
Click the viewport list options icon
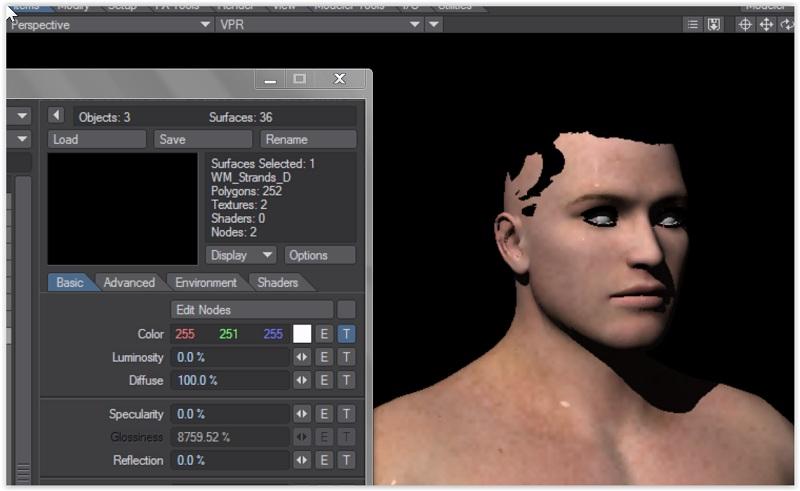tap(692, 24)
